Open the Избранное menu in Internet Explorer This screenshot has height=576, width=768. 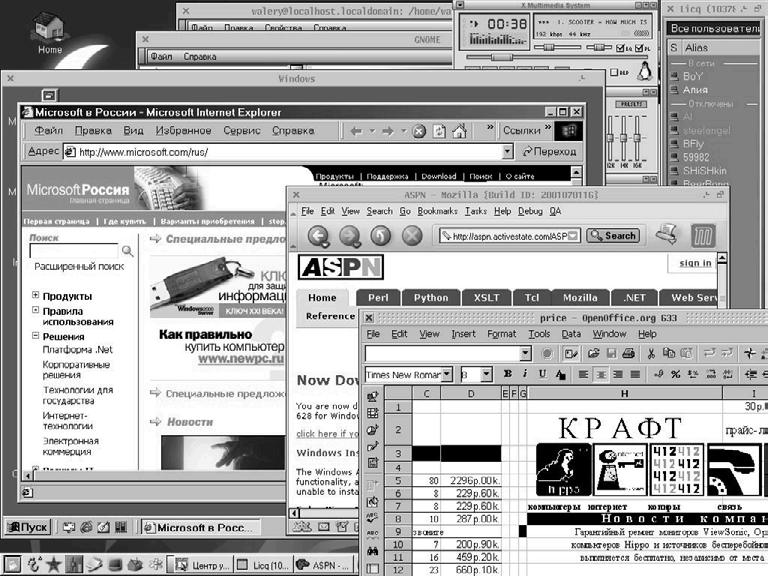182,130
